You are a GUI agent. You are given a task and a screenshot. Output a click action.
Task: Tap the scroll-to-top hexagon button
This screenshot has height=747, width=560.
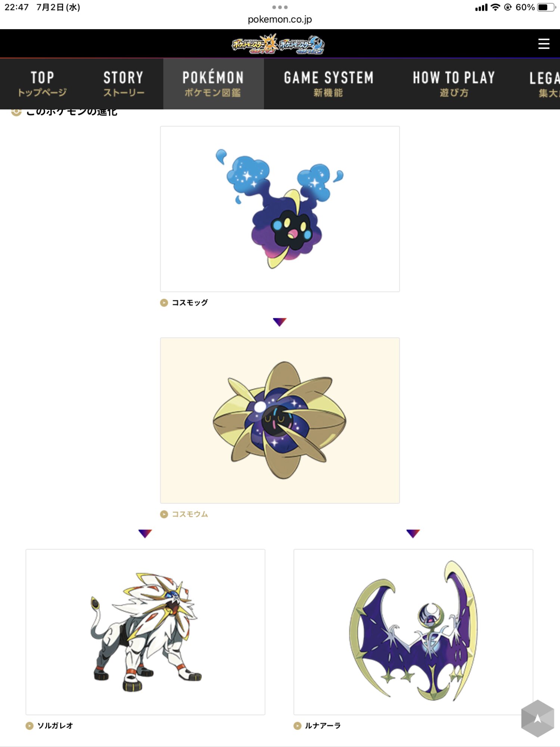point(538,718)
